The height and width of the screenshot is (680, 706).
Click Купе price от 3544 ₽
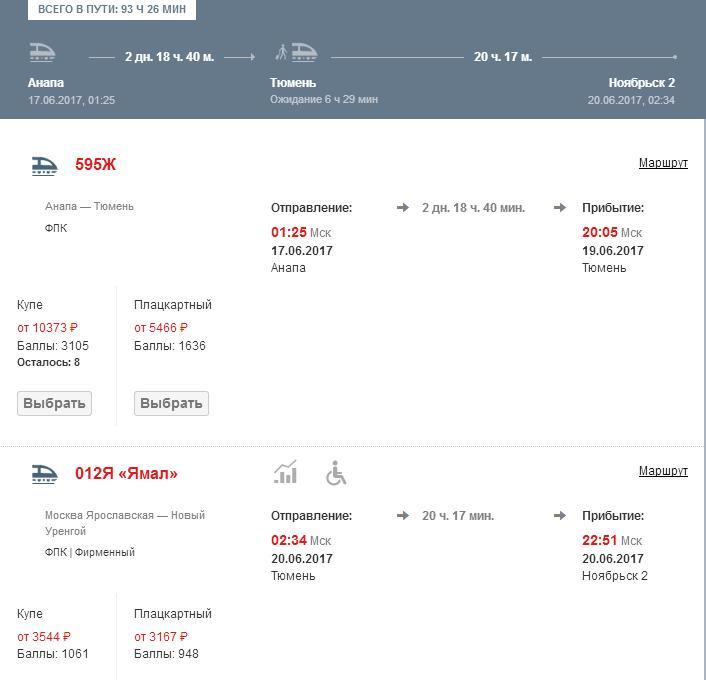44,636
